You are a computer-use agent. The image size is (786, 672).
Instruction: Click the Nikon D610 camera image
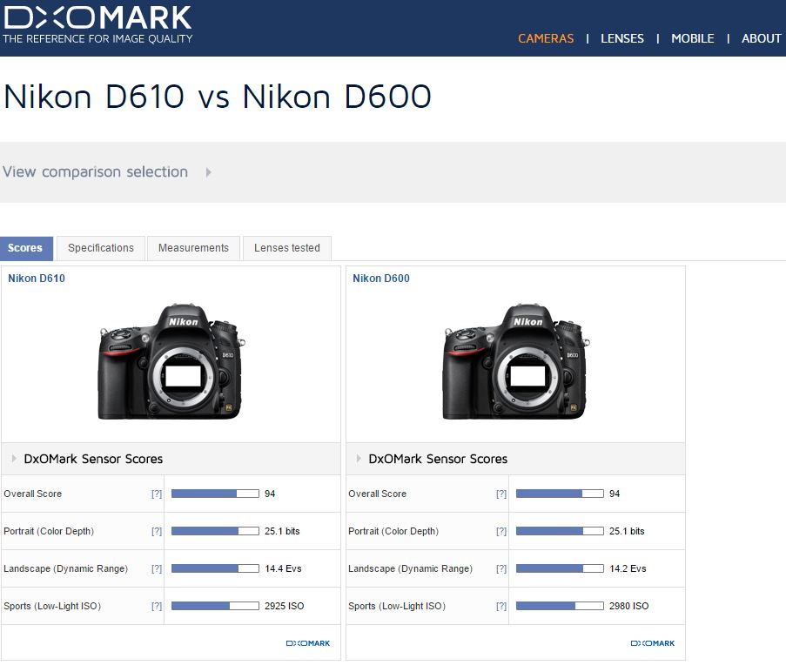tap(171, 360)
